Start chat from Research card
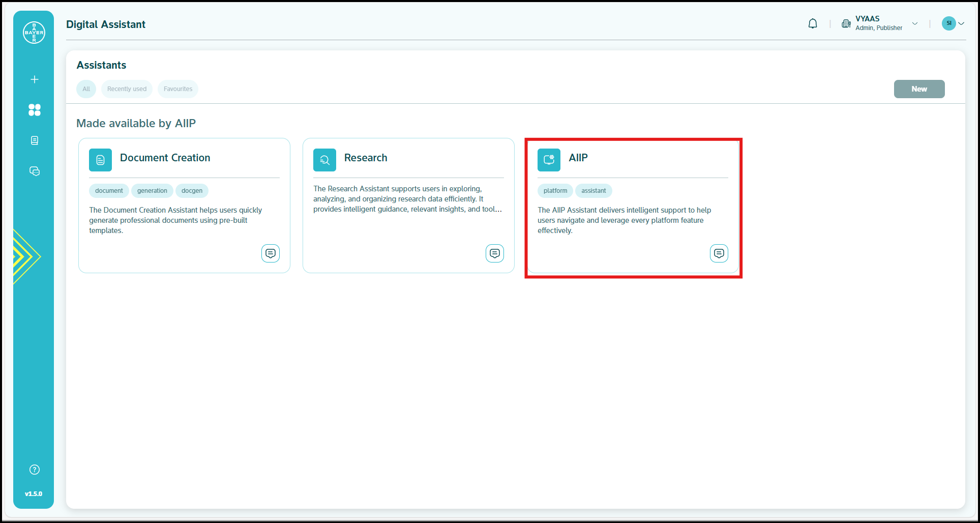Viewport: 980px width, 523px height. coord(495,253)
